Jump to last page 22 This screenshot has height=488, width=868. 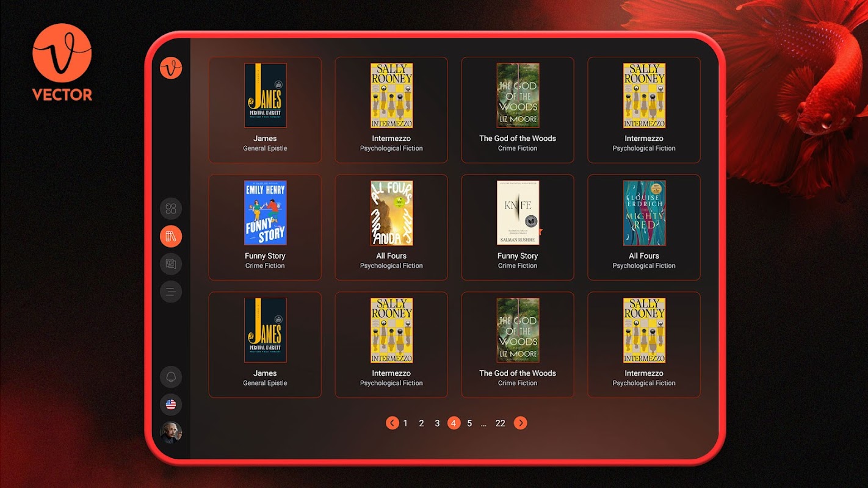[x=501, y=423]
